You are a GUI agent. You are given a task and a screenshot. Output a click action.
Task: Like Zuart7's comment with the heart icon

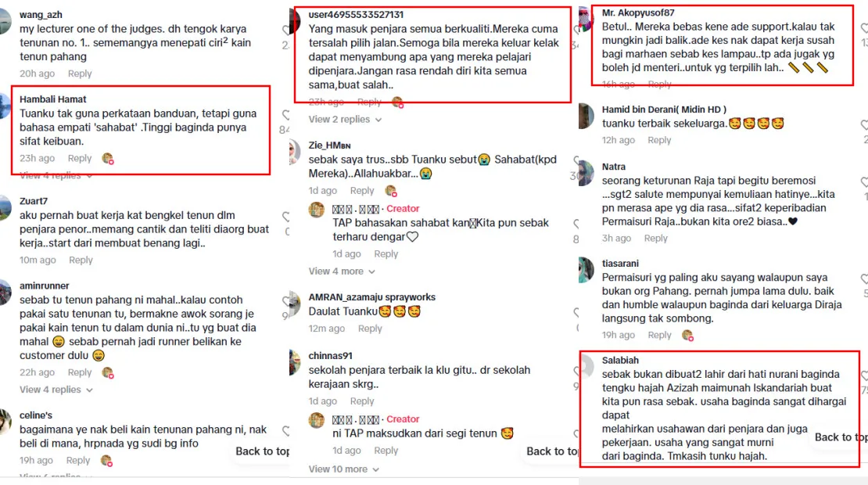(x=285, y=217)
